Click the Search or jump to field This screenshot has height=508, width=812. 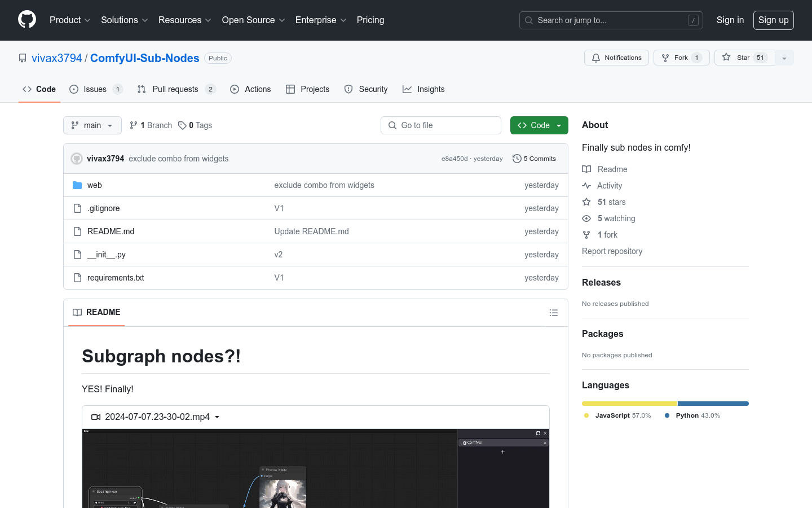(x=611, y=20)
